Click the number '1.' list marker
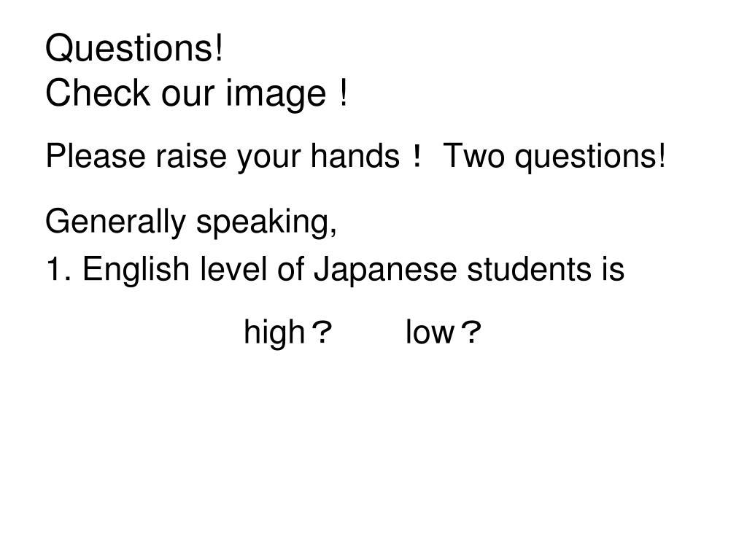Image resolution: width=747 pixels, height=560 pixels. point(58,270)
